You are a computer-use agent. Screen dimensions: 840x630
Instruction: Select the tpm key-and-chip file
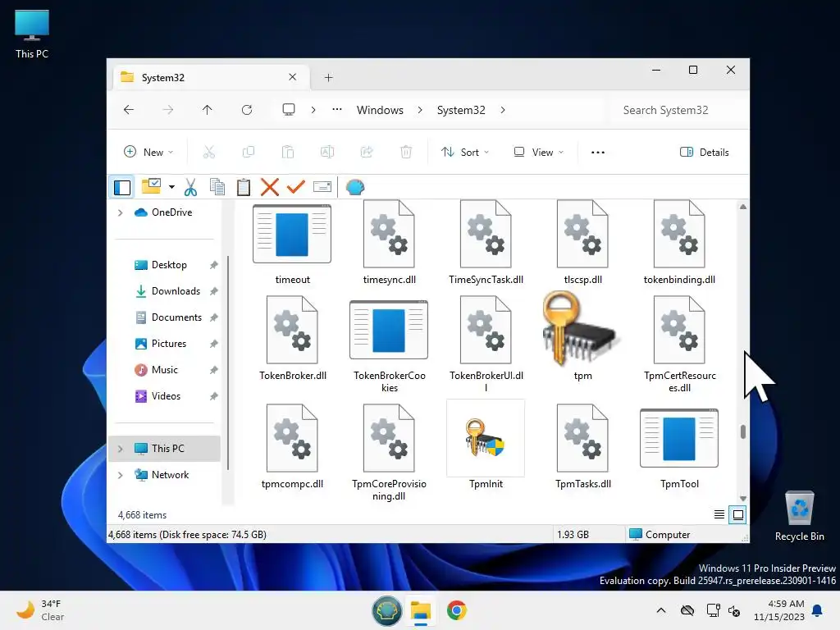coord(582,336)
